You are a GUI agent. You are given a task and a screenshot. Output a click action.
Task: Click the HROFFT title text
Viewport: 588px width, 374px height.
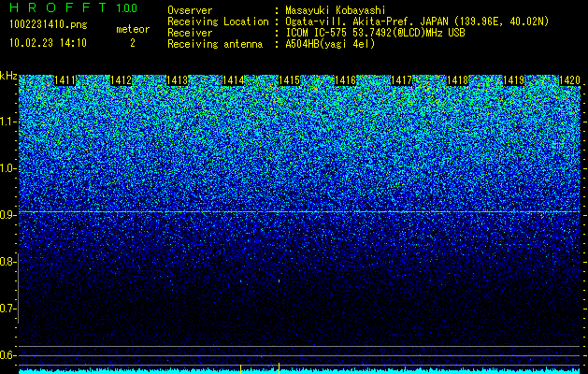(x=58, y=7)
